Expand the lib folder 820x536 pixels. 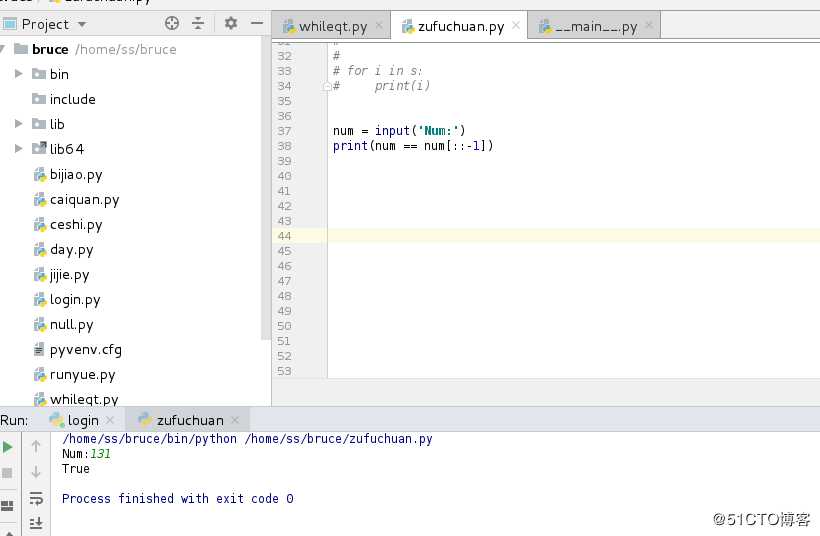(x=18, y=124)
